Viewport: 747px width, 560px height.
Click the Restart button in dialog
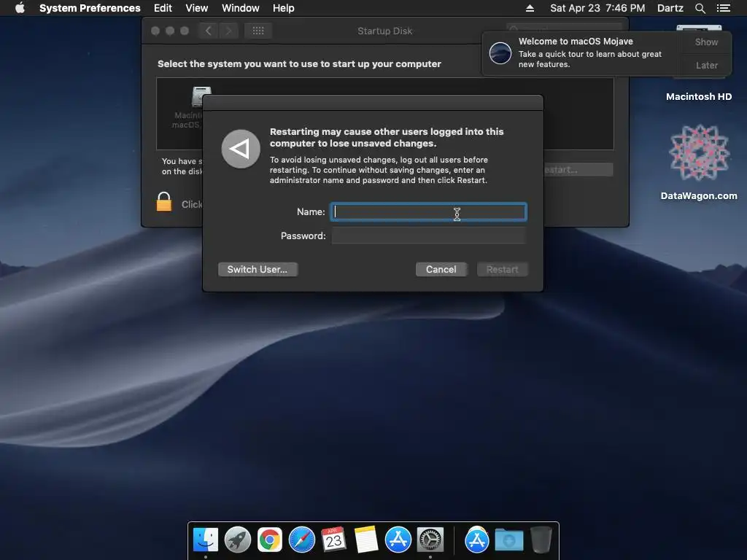click(x=502, y=270)
